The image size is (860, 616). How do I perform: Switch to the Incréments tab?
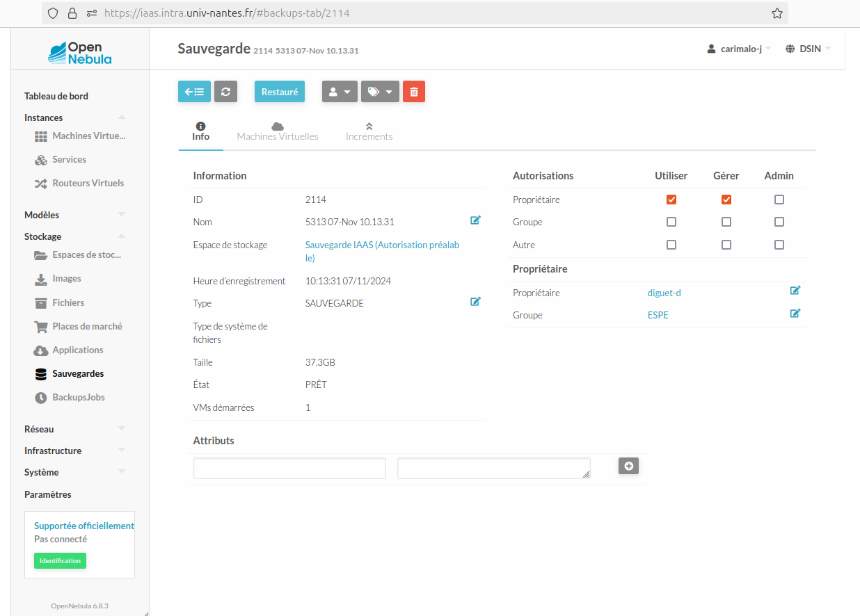(x=369, y=131)
